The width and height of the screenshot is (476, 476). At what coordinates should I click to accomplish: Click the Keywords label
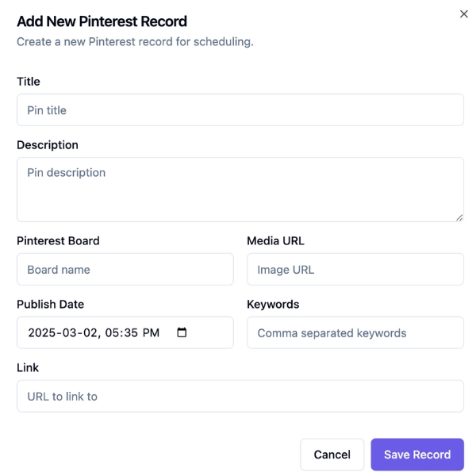[273, 304]
